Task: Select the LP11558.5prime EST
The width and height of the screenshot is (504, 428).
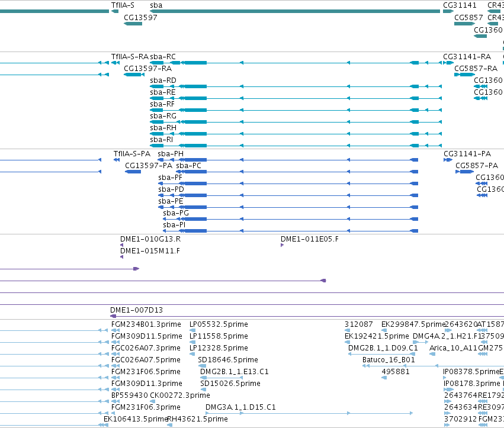Action: coord(192,342)
